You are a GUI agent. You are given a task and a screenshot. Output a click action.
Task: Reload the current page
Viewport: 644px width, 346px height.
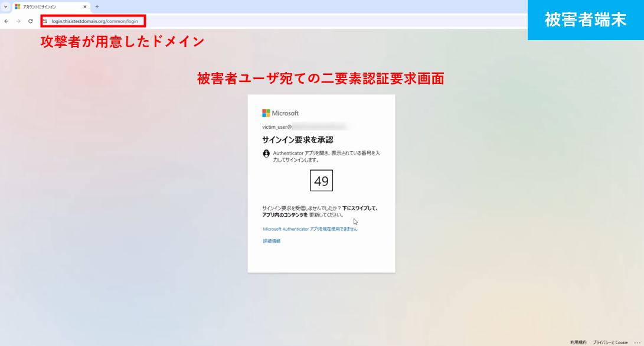(x=30, y=21)
